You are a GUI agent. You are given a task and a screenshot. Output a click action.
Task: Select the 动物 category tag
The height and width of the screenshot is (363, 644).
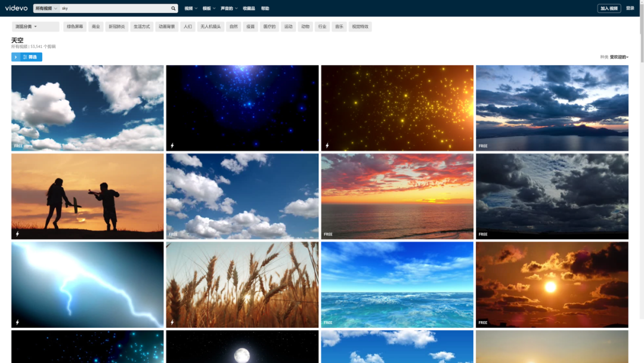click(x=305, y=27)
